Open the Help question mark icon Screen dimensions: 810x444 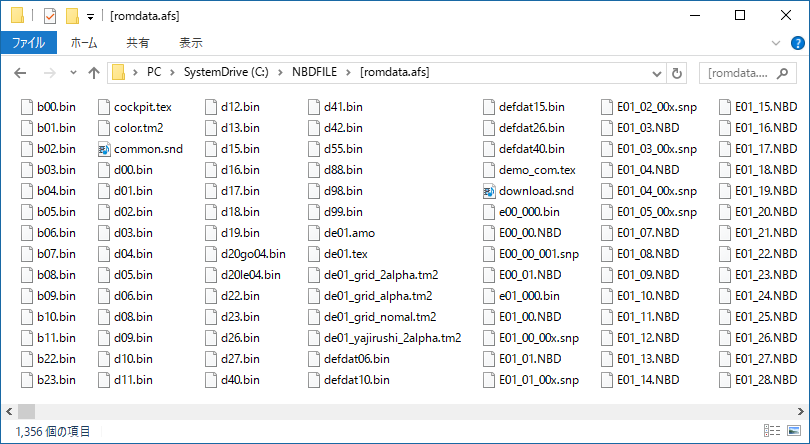[798, 43]
